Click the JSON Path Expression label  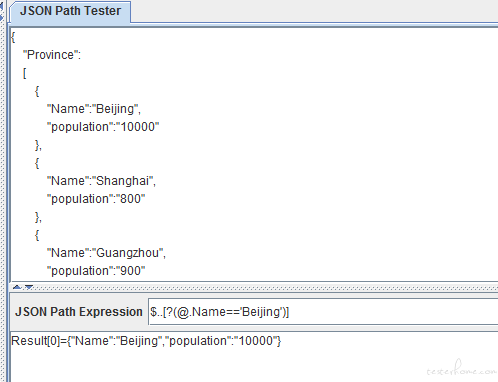[79, 312]
